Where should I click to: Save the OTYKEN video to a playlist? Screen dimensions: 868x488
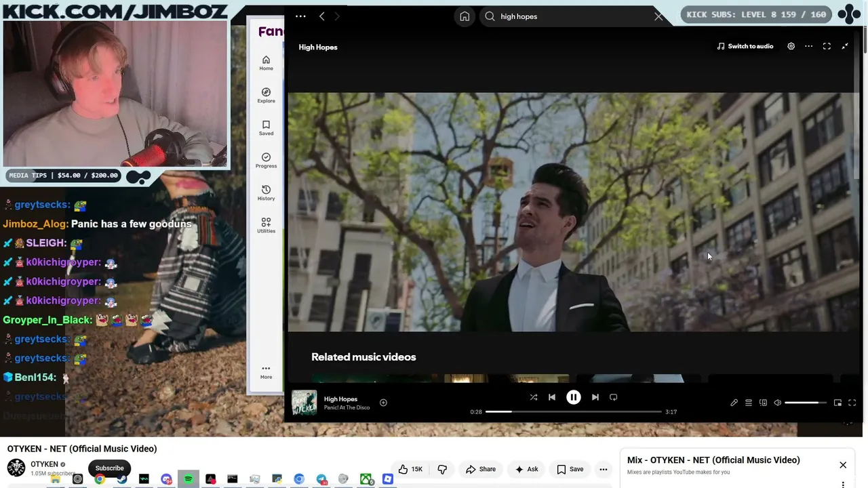(x=570, y=469)
